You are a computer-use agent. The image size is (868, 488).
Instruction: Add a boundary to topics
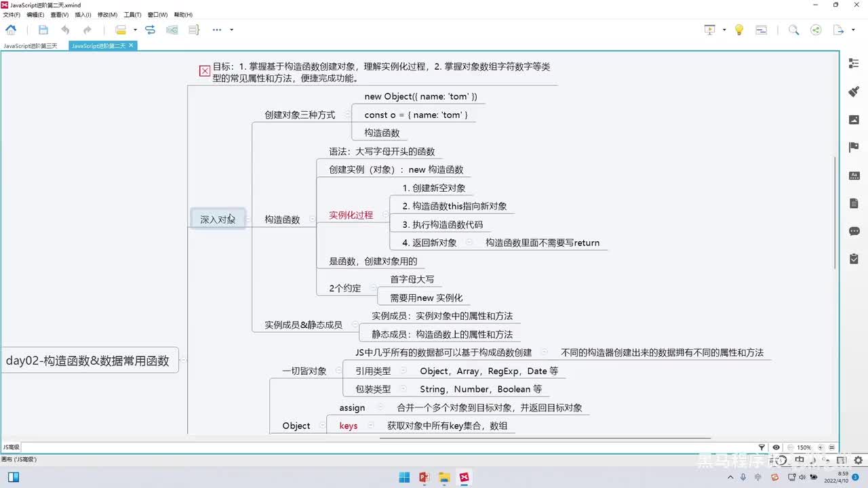coord(172,30)
